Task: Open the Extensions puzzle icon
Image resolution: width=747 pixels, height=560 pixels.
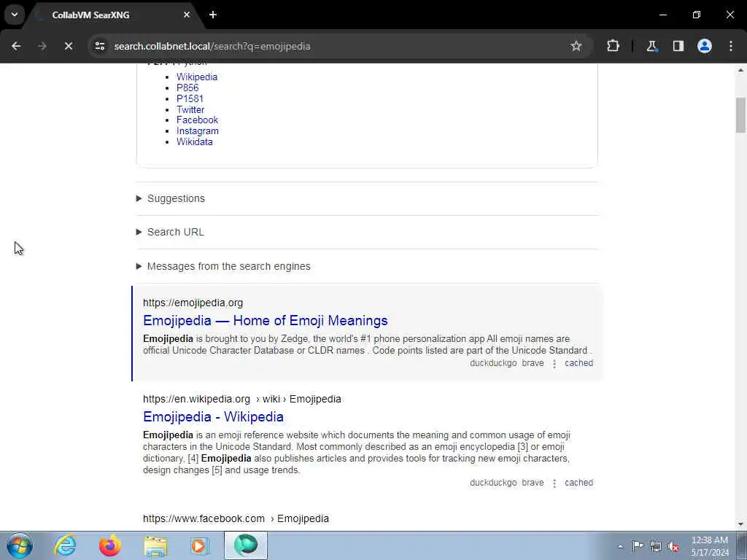Action: (x=613, y=46)
